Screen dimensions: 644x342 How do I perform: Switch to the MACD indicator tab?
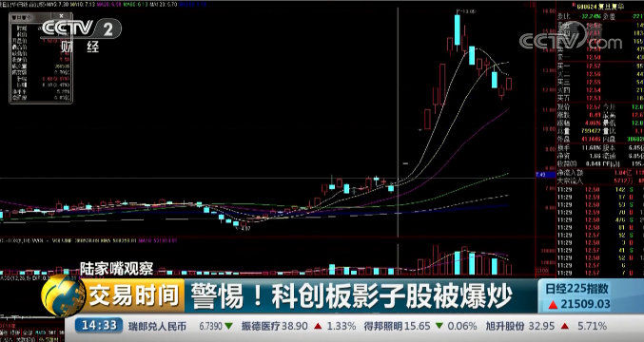[x=40, y=332]
